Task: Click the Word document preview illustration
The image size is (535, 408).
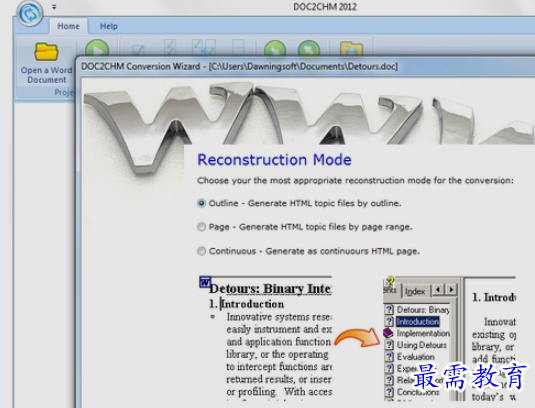Action: pyautogui.click(x=265, y=338)
